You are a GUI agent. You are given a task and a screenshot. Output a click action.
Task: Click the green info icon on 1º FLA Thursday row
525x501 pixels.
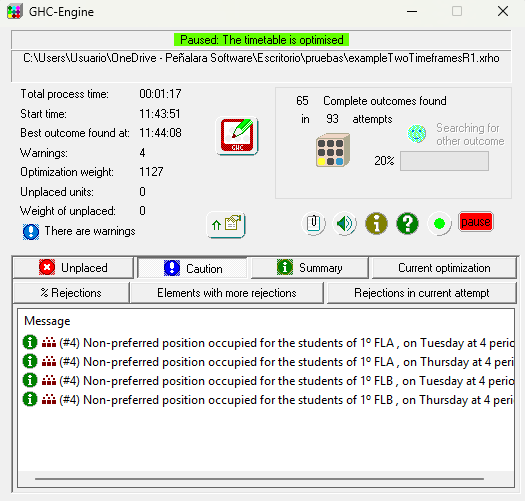(x=30, y=362)
